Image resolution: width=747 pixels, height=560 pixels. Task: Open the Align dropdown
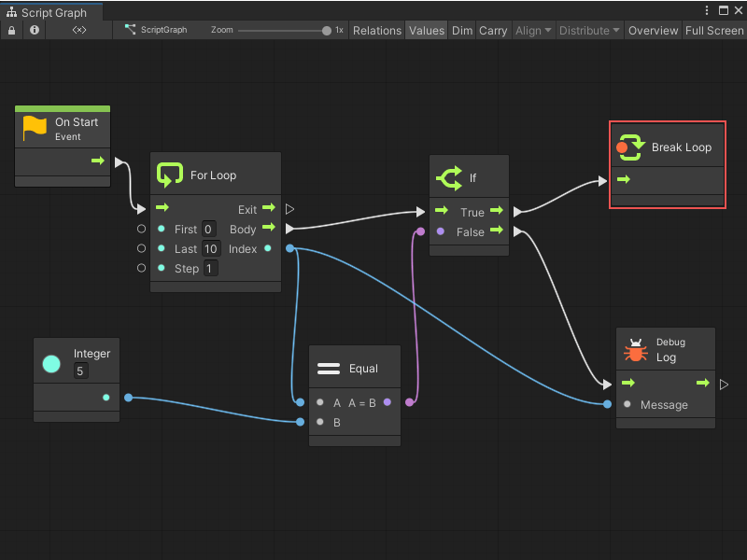(x=531, y=30)
